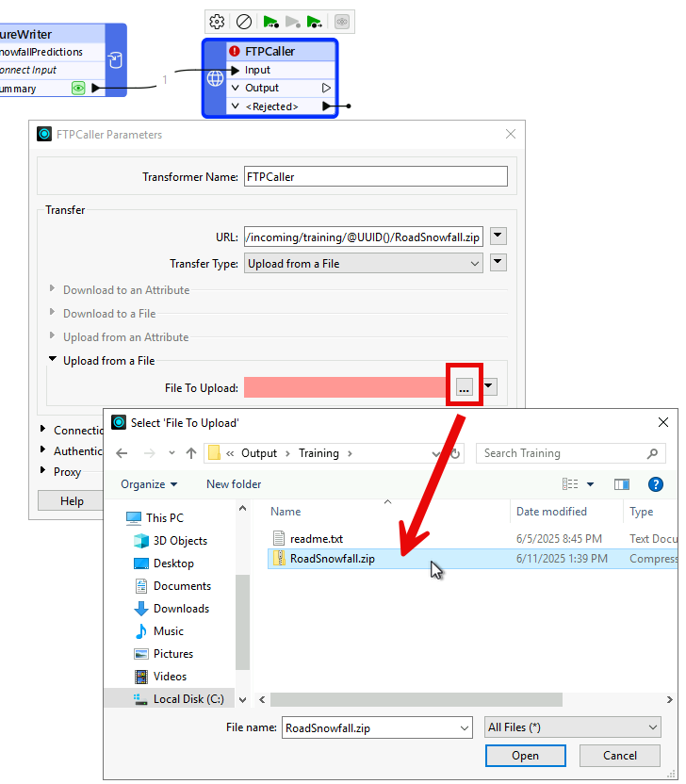
Task: Open the Transfer Type dropdown
Action: pyautogui.click(x=363, y=264)
